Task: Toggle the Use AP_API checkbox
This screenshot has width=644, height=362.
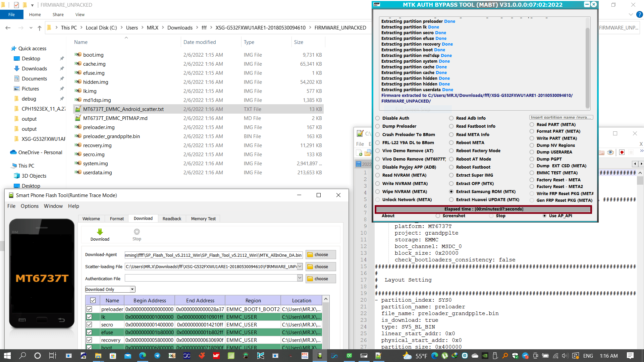Action: [545, 215]
